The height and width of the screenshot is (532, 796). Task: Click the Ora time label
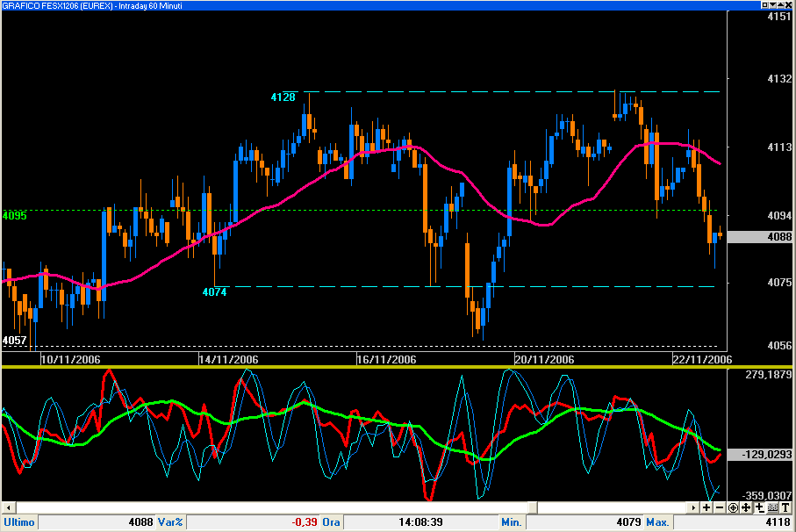(332, 522)
